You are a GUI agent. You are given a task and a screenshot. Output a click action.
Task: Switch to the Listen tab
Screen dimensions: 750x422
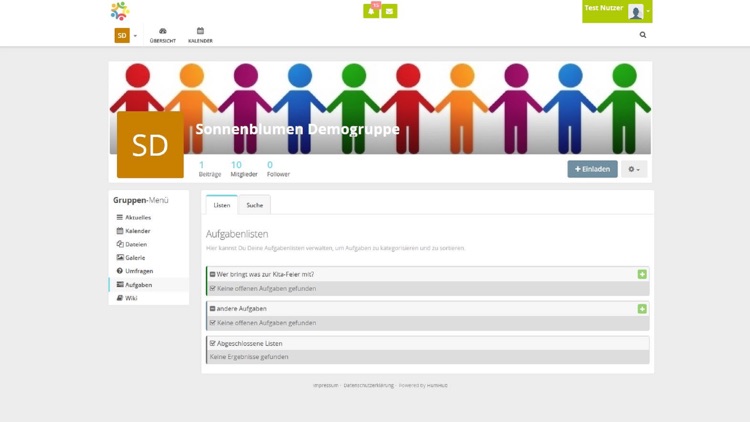pos(221,205)
